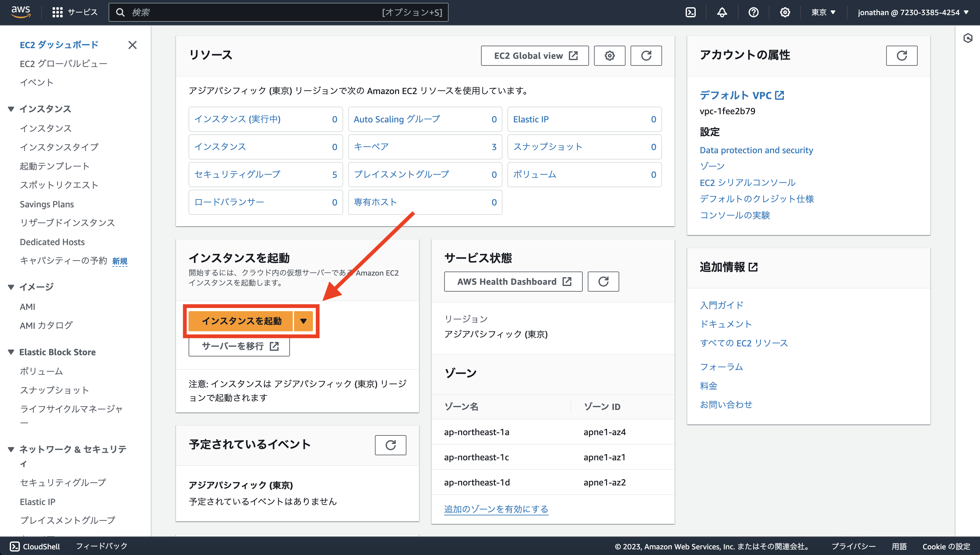Collapse the インスタンス section in sidebar
The width and height of the screenshot is (980, 555).
point(11,109)
